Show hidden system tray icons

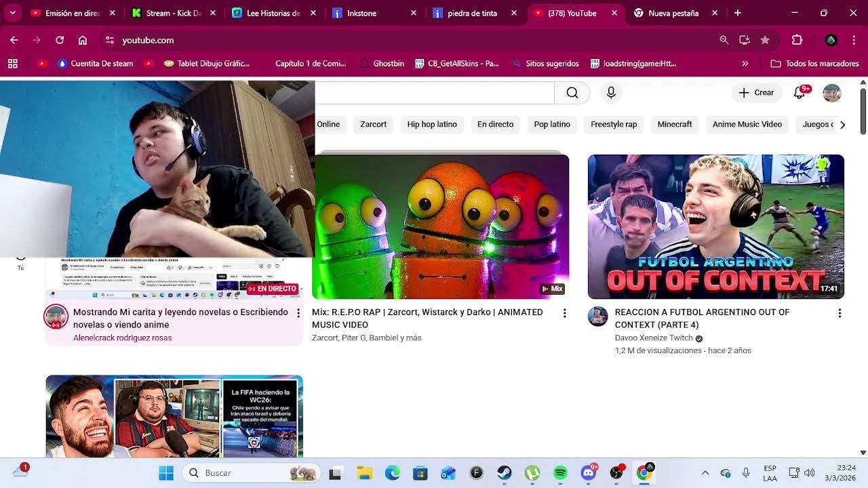pos(705,473)
